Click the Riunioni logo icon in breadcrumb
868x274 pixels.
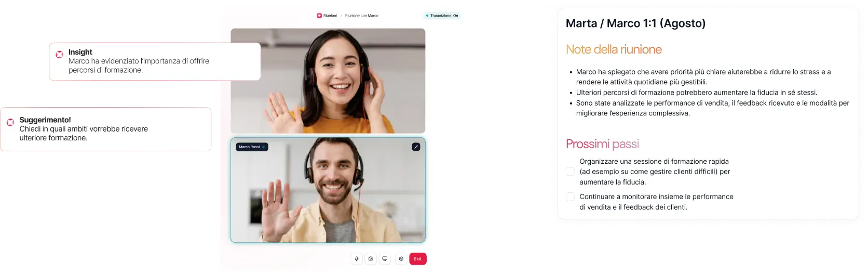[319, 16]
